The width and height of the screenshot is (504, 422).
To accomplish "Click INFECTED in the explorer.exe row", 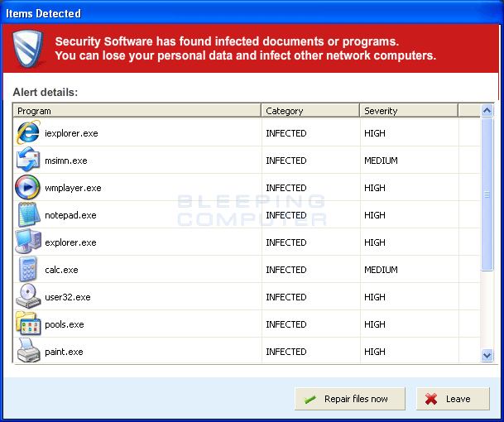I will [286, 242].
